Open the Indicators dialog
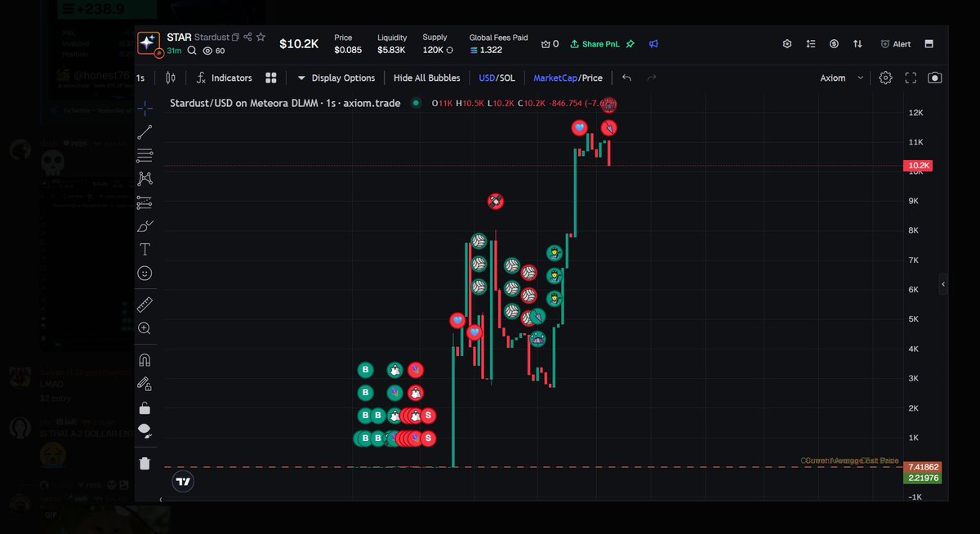This screenshot has width=980, height=534. (224, 78)
